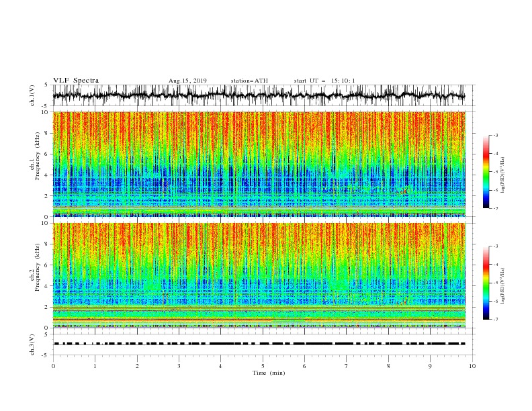This screenshot has height=411, width=532.
Task: Click the ch.2 spectrogram color bar
Action: click(486, 283)
